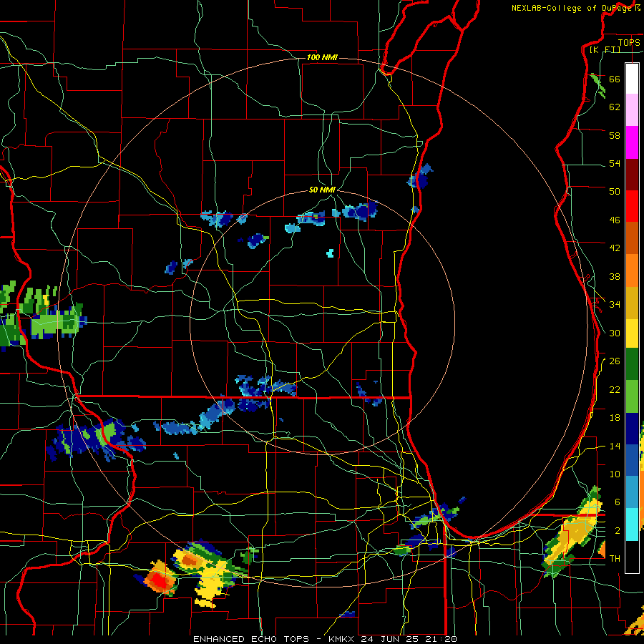Image resolution: width=644 pixels, height=644 pixels.
Task: Click the cyan swatch near legend bottom
Action: (632, 525)
